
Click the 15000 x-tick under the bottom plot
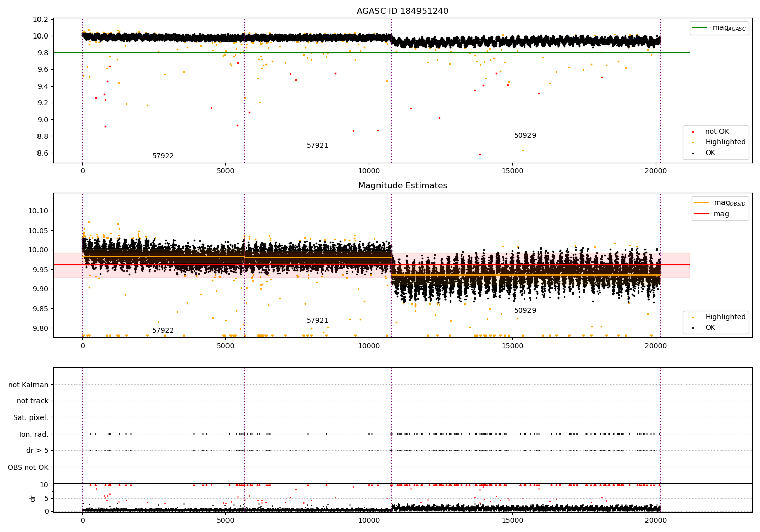[512, 520]
